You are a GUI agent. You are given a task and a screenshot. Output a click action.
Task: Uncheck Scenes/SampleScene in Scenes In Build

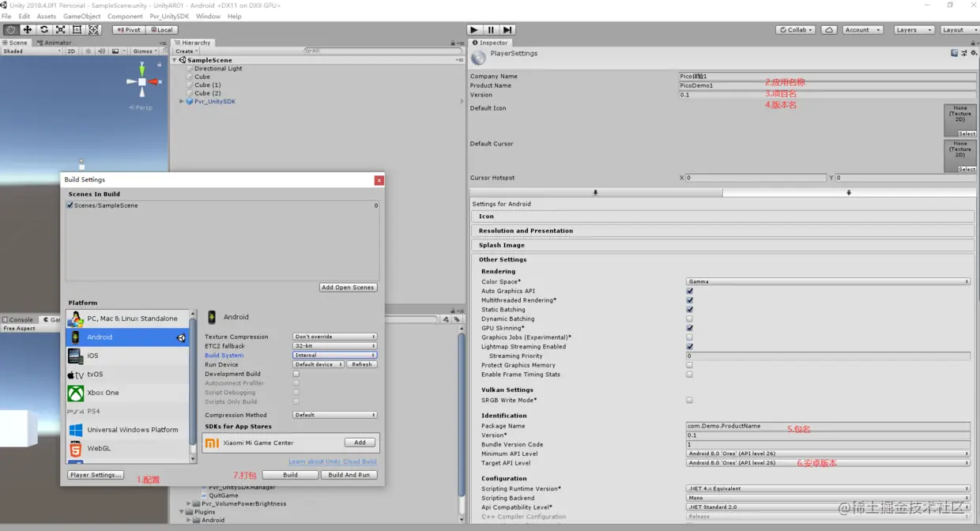click(x=70, y=205)
